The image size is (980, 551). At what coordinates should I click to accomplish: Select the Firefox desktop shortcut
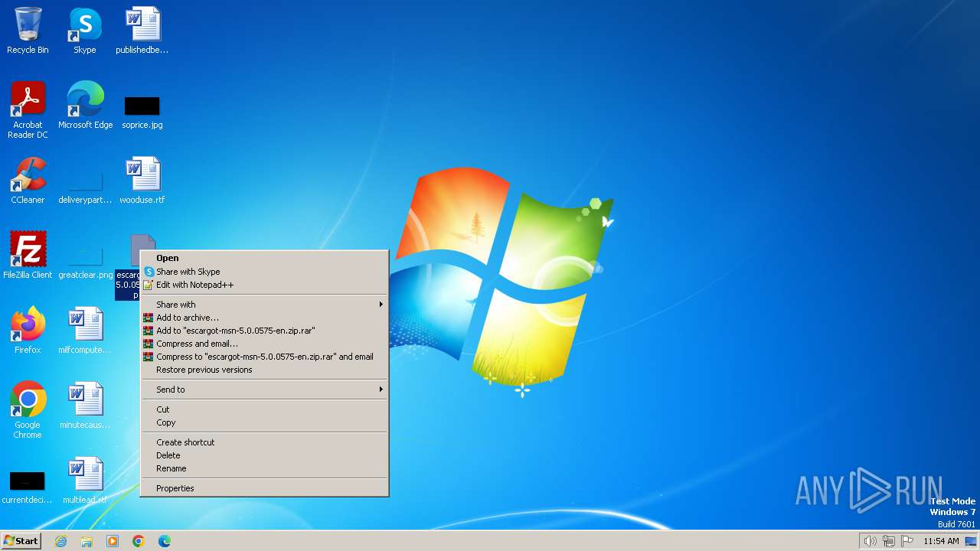pyautogui.click(x=28, y=331)
